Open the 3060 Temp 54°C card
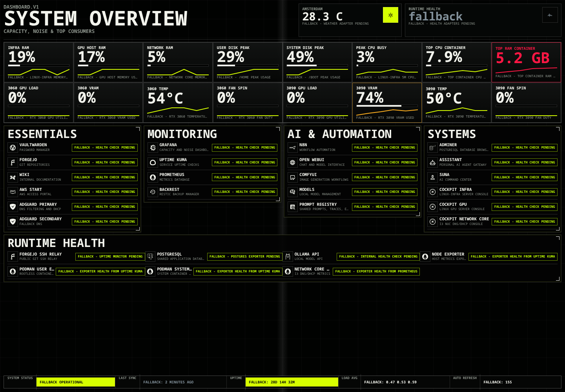Screen dimensions: 565x392 coord(178,103)
